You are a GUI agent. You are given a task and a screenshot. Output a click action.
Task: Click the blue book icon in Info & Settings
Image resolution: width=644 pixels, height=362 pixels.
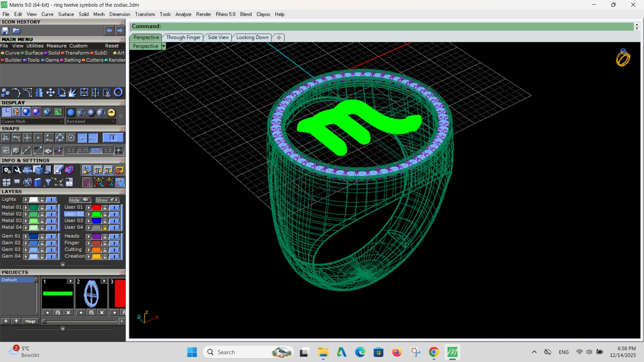38,182
